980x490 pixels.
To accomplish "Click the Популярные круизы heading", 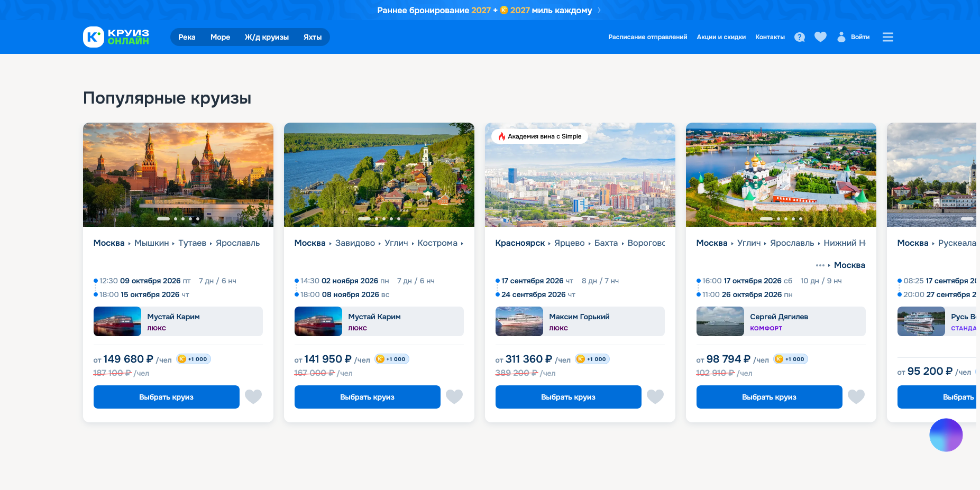I will tap(167, 98).
